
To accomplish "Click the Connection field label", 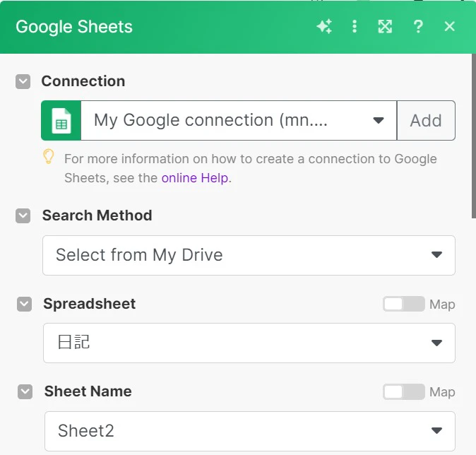I will pos(83,81).
